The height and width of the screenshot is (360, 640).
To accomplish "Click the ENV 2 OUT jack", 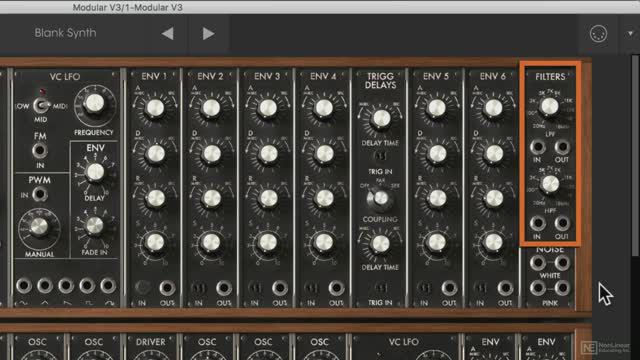I will [224, 288].
